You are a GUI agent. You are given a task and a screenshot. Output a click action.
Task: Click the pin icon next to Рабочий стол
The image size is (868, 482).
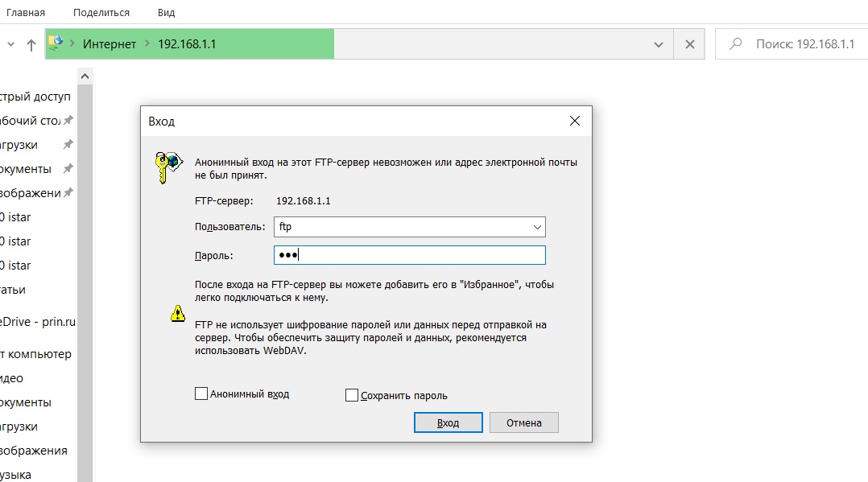pyautogui.click(x=68, y=120)
